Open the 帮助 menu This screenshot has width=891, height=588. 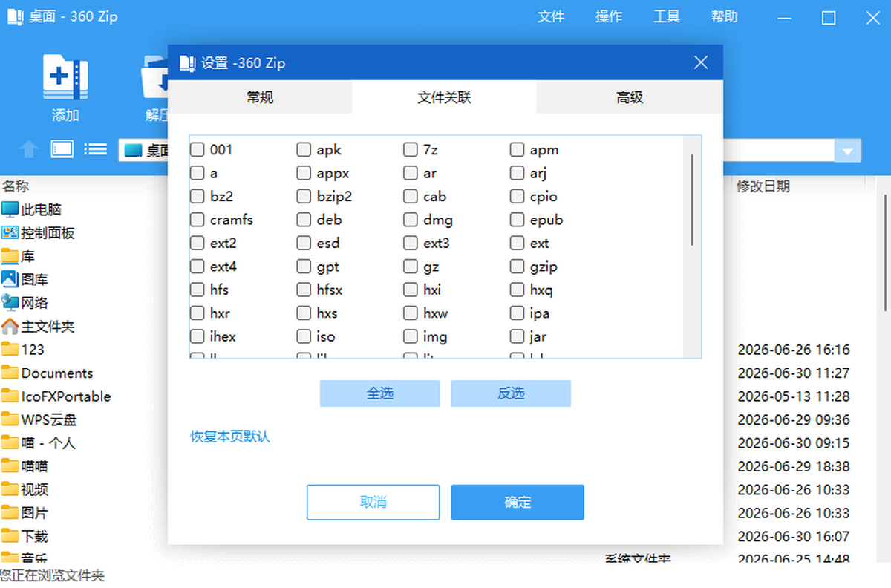coord(725,16)
